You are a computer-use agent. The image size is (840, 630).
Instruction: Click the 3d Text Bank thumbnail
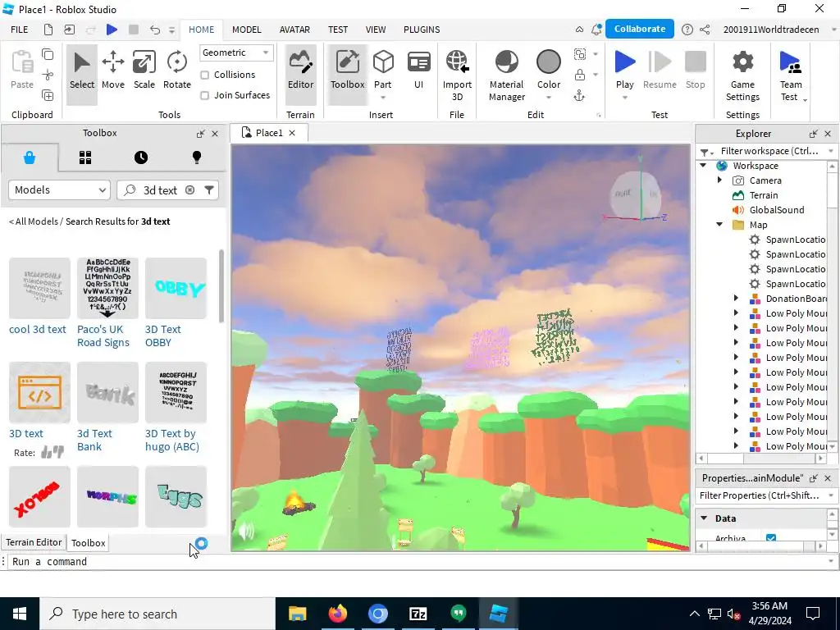(107, 392)
